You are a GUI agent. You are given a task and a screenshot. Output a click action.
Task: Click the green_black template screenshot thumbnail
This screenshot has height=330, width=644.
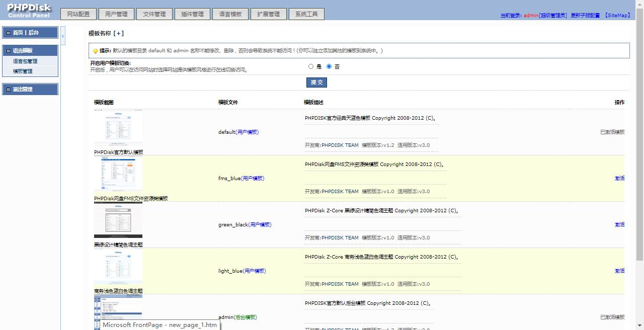point(118,221)
